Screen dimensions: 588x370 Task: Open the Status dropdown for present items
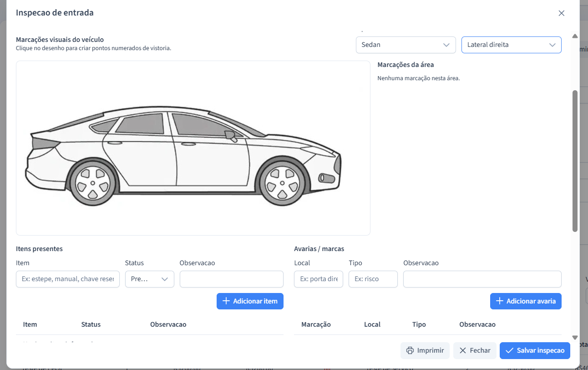(x=149, y=279)
